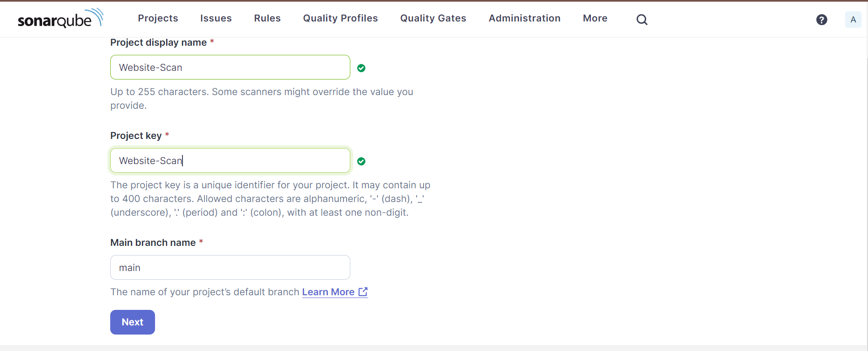Screen dimensions: 868x351
Task: Click the SonarQube logo
Action: pos(60,18)
